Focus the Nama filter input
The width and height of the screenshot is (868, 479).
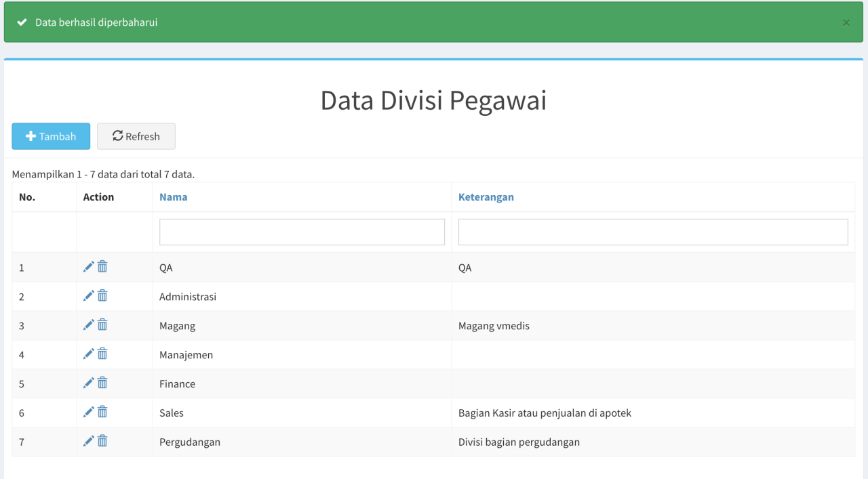point(302,232)
